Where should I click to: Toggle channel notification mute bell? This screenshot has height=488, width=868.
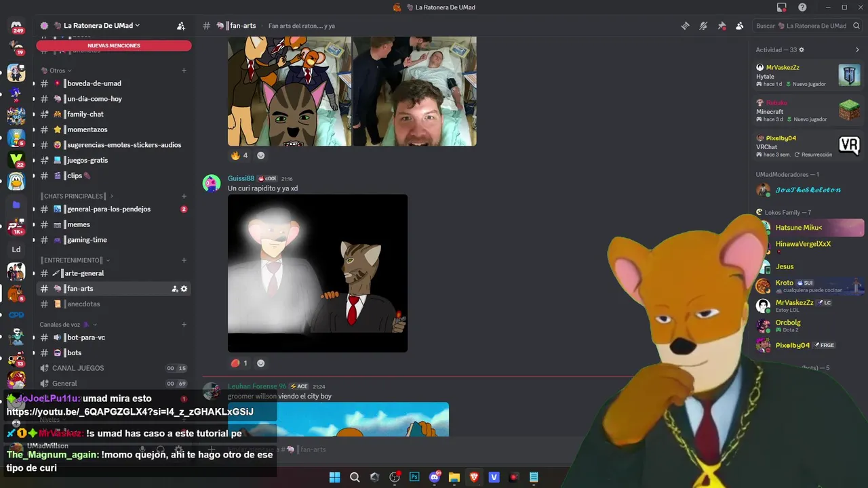(x=703, y=26)
